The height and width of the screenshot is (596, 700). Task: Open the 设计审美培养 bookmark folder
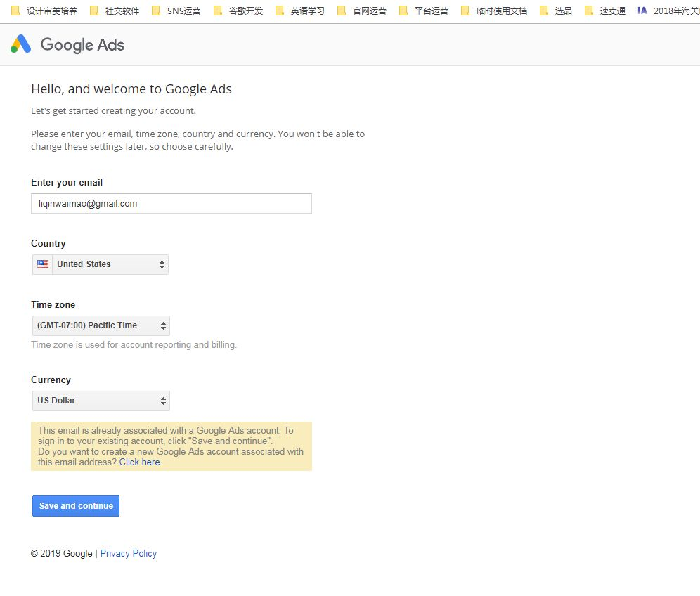click(44, 11)
